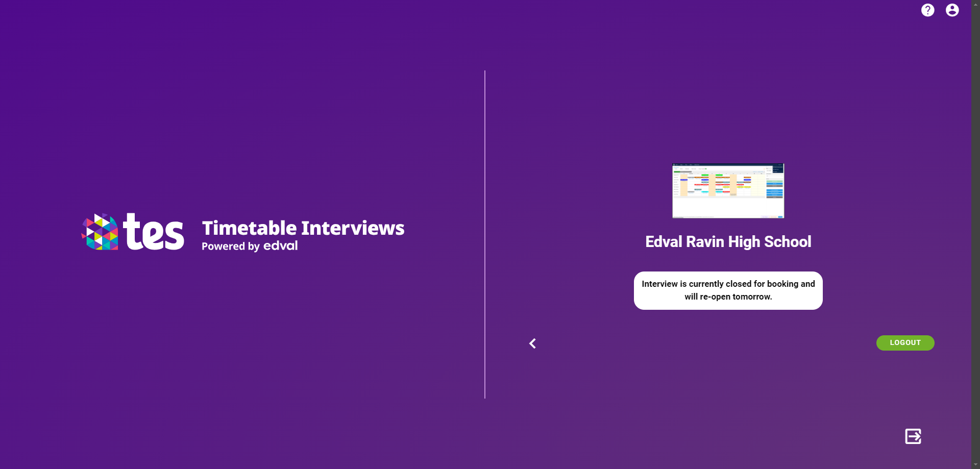
Task: Click the back chevron arrow
Action: [x=532, y=343]
